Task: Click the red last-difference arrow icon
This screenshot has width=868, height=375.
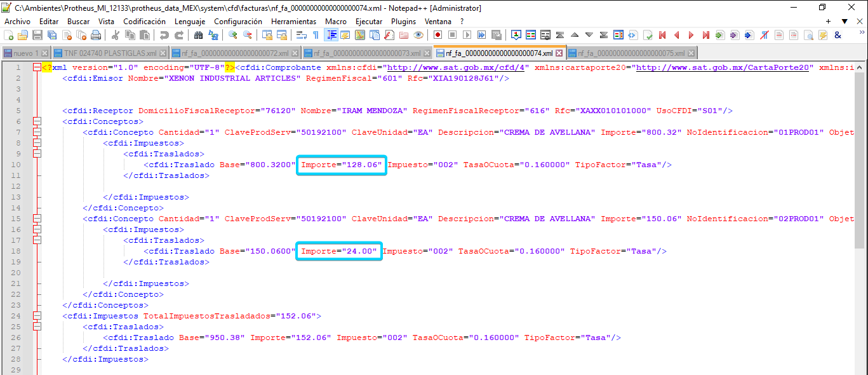Action: [x=706, y=35]
